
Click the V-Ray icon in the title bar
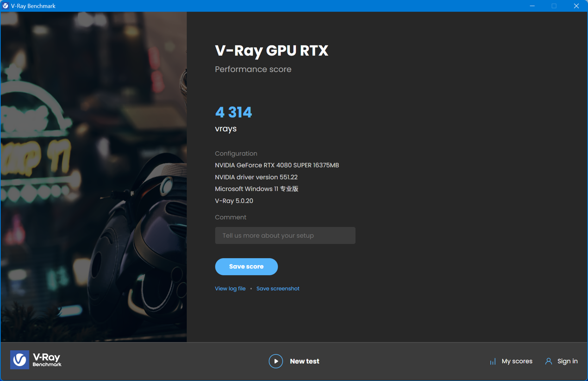pyautogui.click(x=5, y=6)
